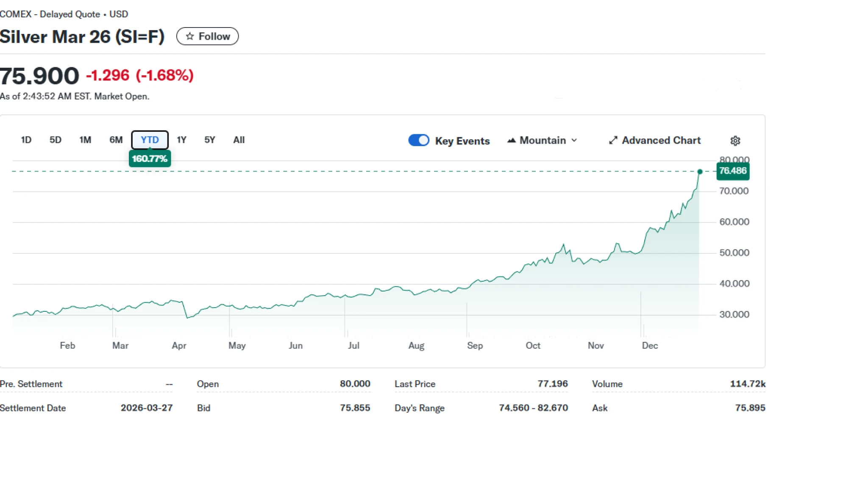Switch to the 6M range
868x488 pixels.
(116, 140)
